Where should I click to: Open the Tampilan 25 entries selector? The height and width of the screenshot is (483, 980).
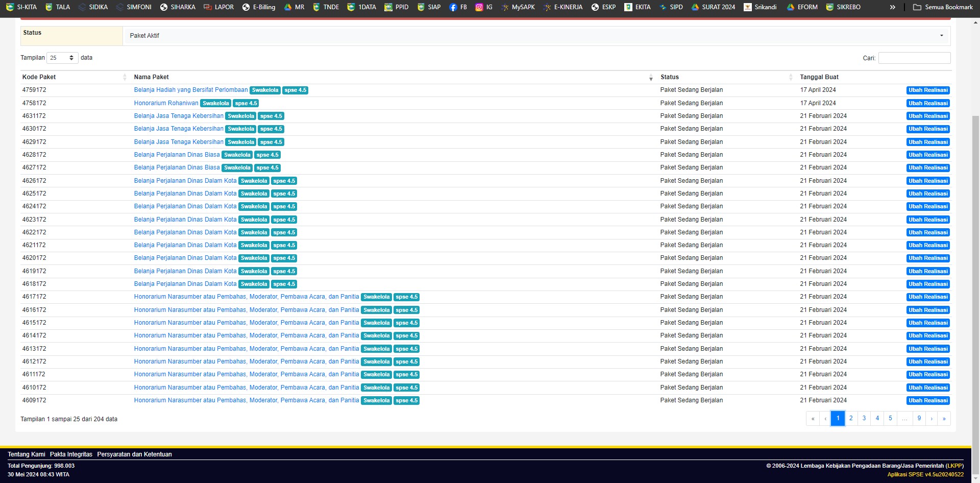click(x=62, y=58)
